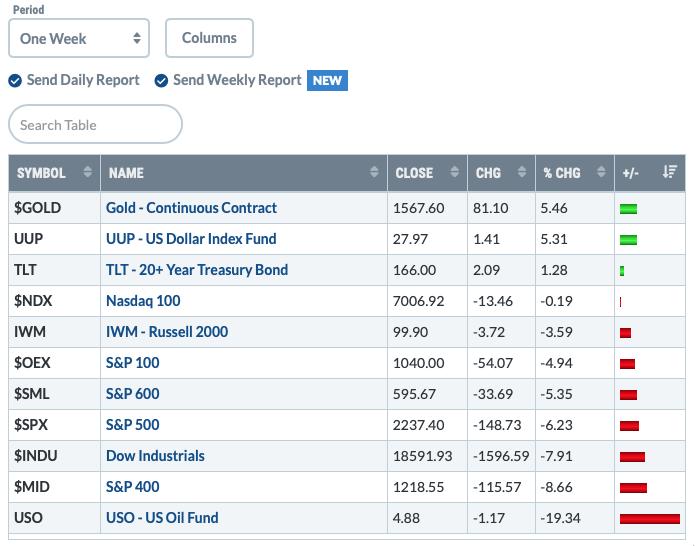This screenshot has height=546, width=695.
Task: Click the $OEX symbol cell
Action: click(55, 363)
